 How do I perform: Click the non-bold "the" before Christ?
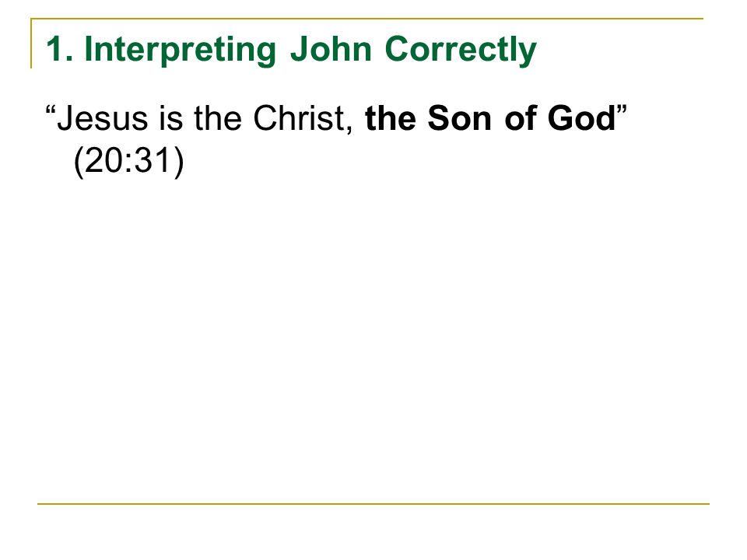(x=218, y=118)
